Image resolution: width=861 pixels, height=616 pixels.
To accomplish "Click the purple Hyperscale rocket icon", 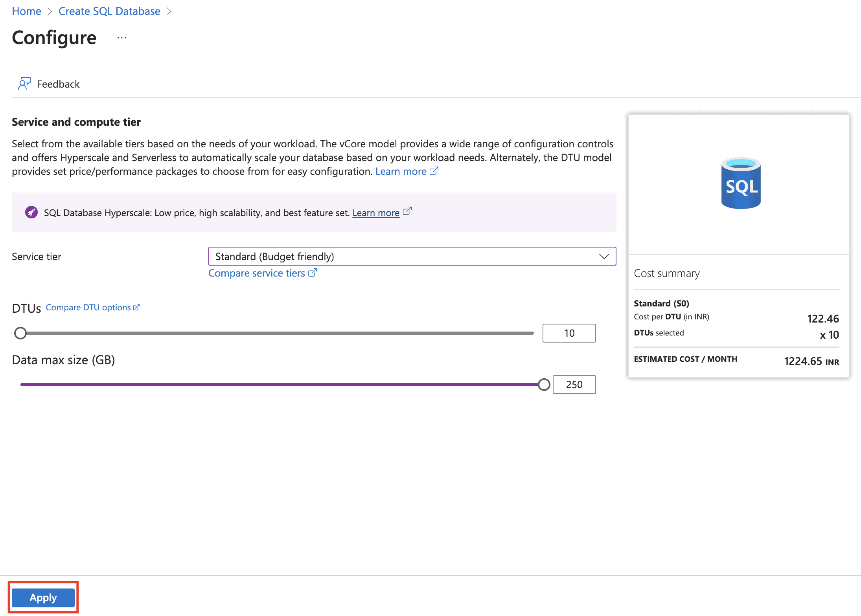I will pyautogui.click(x=31, y=213).
